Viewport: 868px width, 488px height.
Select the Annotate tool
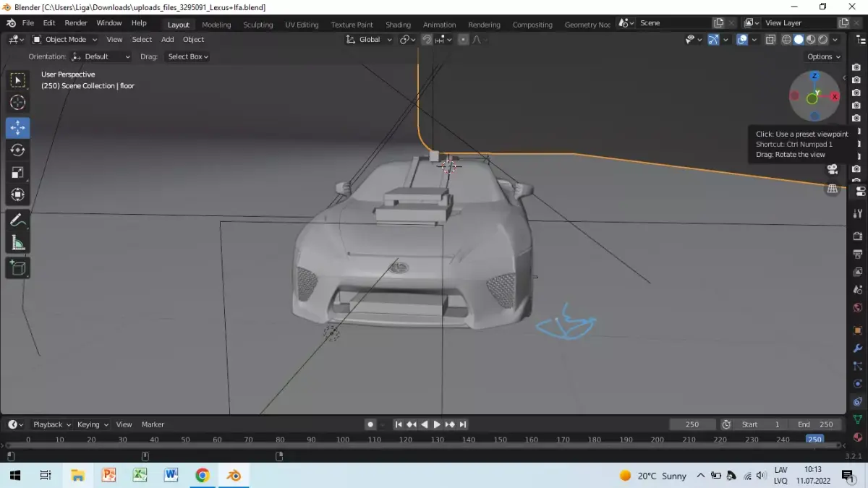18,220
